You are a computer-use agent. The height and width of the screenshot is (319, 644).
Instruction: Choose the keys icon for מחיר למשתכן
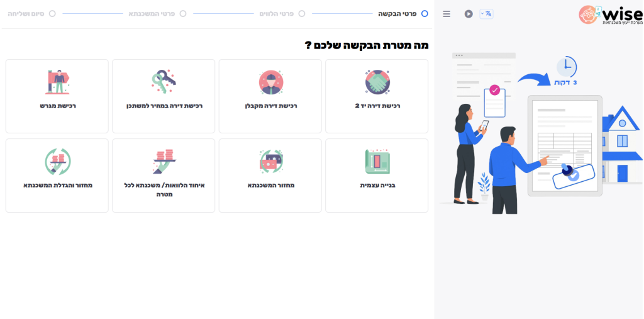coord(164,81)
